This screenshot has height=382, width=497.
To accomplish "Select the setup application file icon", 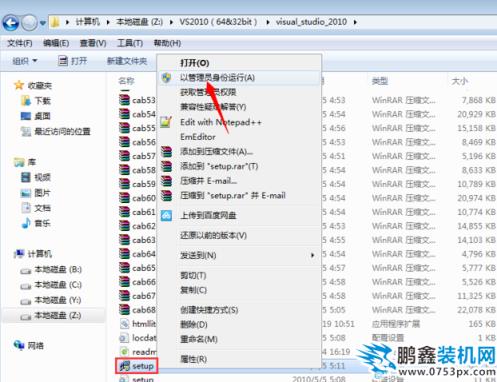I will [125, 366].
